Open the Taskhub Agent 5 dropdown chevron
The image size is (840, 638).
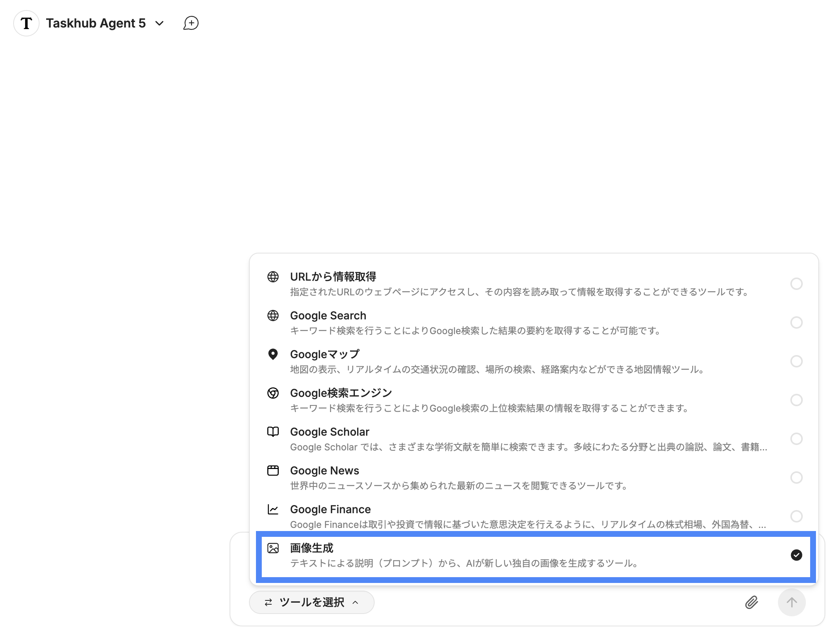click(x=159, y=23)
